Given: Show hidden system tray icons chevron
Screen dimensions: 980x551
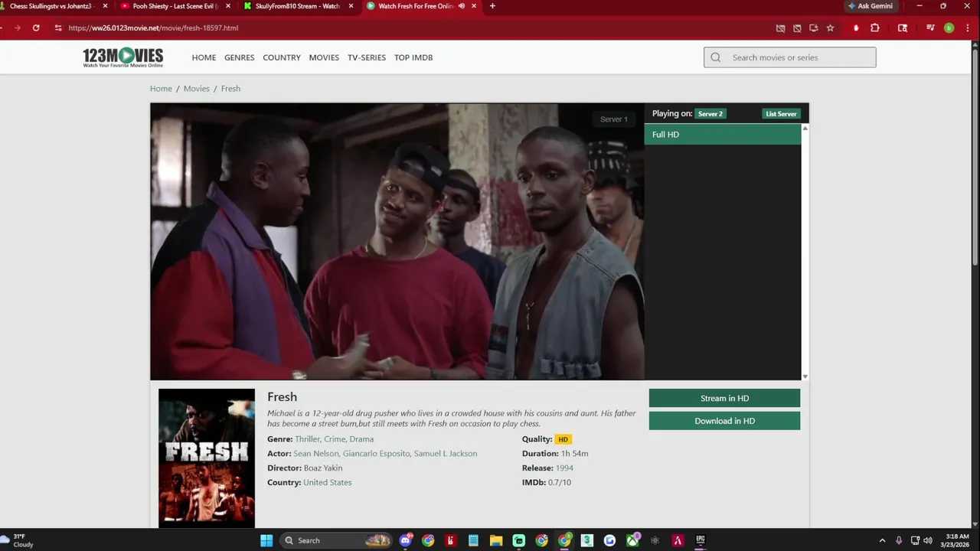Looking at the screenshot, I should point(882,540).
